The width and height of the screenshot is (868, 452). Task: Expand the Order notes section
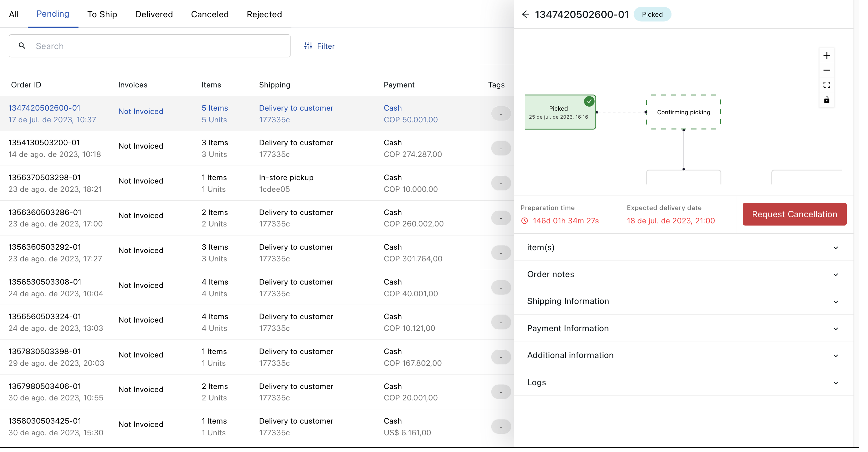pos(683,274)
